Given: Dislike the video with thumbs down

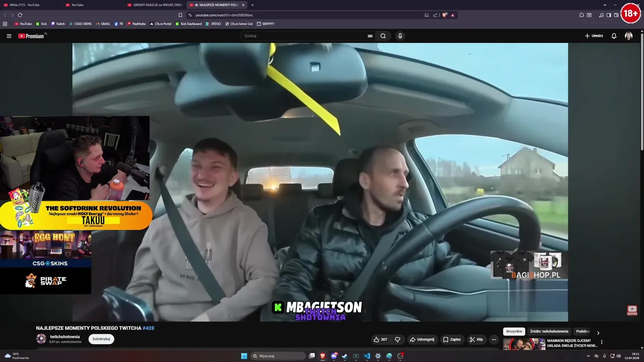Looking at the screenshot, I should 397,339.
